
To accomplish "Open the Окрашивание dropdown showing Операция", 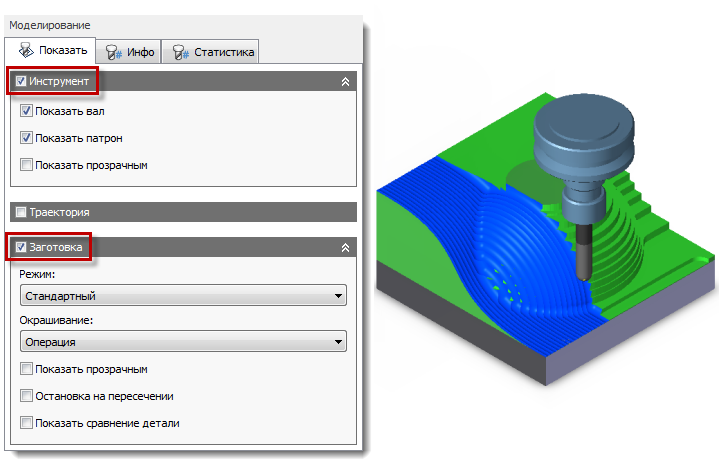I will click(x=183, y=342).
